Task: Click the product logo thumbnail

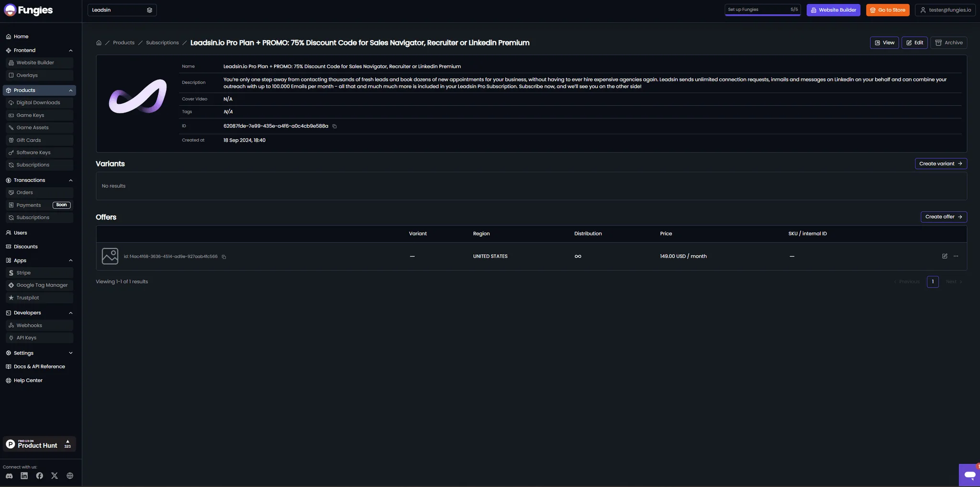Action: 138,97
